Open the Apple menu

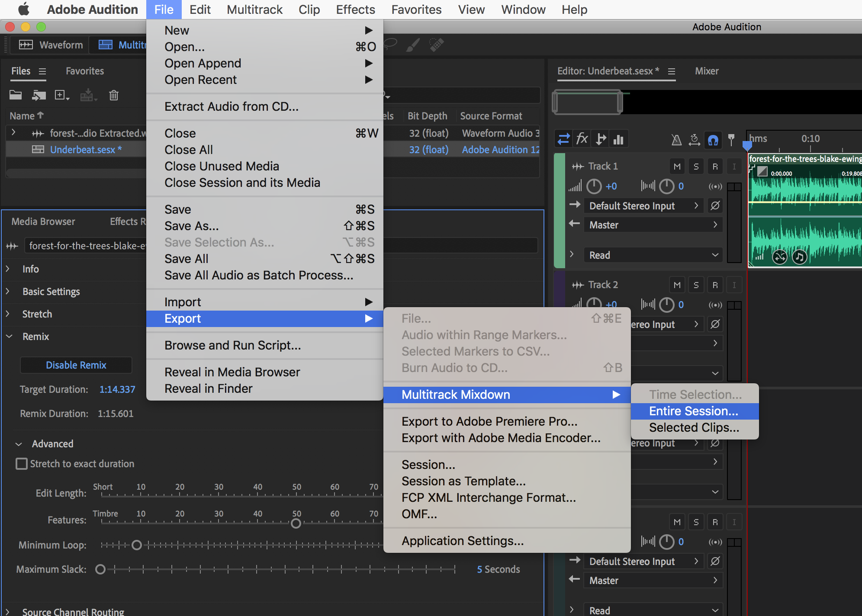pyautogui.click(x=24, y=10)
